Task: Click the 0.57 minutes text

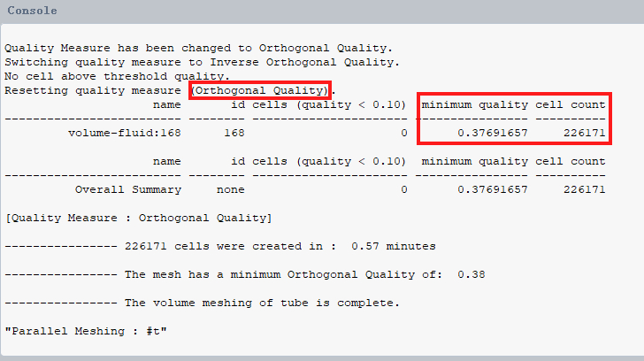Action: tap(394, 246)
